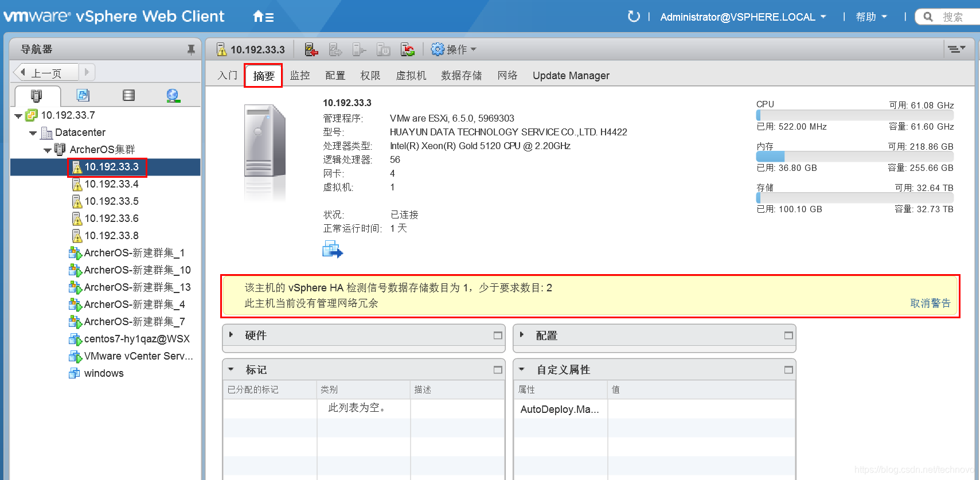Click the search magnifier icon
Viewport: 980px width, 480px height.
click(928, 17)
